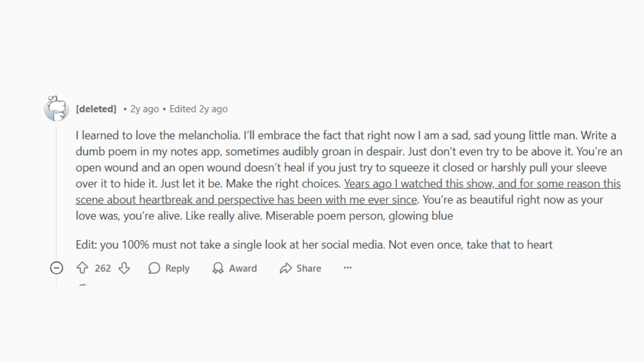Click the Reply speech bubble icon
The image size is (644, 361).
point(154,268)
